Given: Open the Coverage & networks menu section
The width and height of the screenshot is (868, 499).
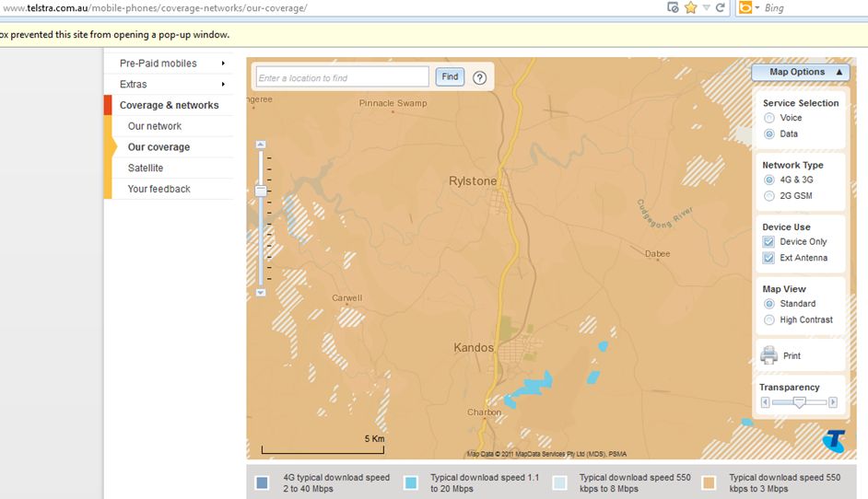Looking at the screenshot, I should [x=169, y=105].
